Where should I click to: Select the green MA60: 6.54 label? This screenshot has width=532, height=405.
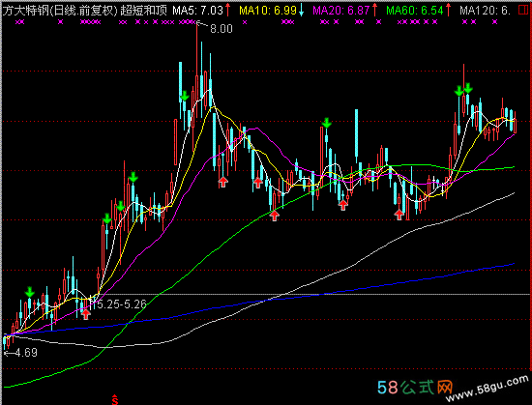pos(415,11)
